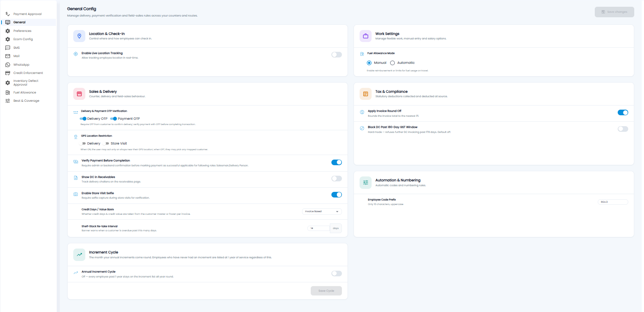Image resolution: width=644 pixels, height=312 pixels.
Task: Open General settings in sidebar
Action: click(x=29, y=22)
